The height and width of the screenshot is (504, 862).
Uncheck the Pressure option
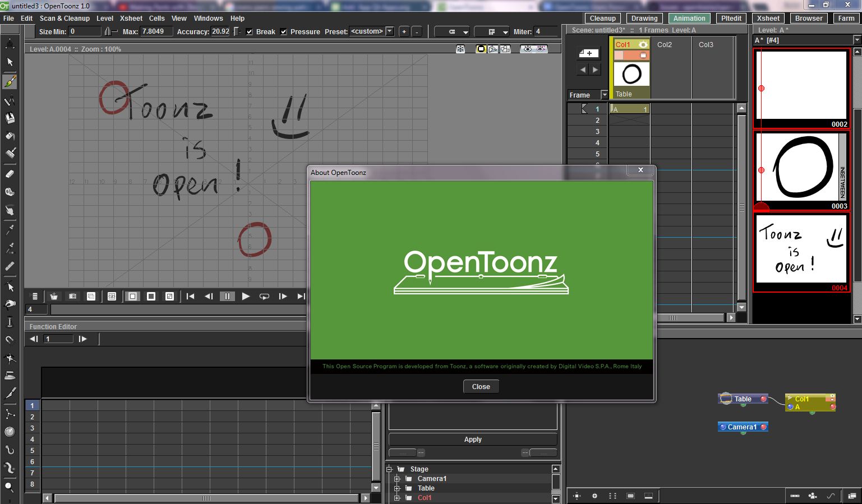[283, 31]
